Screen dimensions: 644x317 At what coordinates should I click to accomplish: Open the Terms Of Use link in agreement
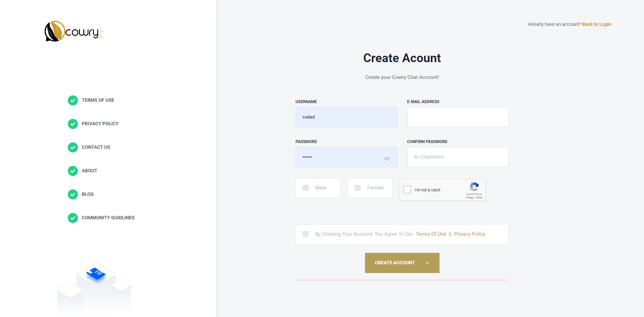point(431,234)
